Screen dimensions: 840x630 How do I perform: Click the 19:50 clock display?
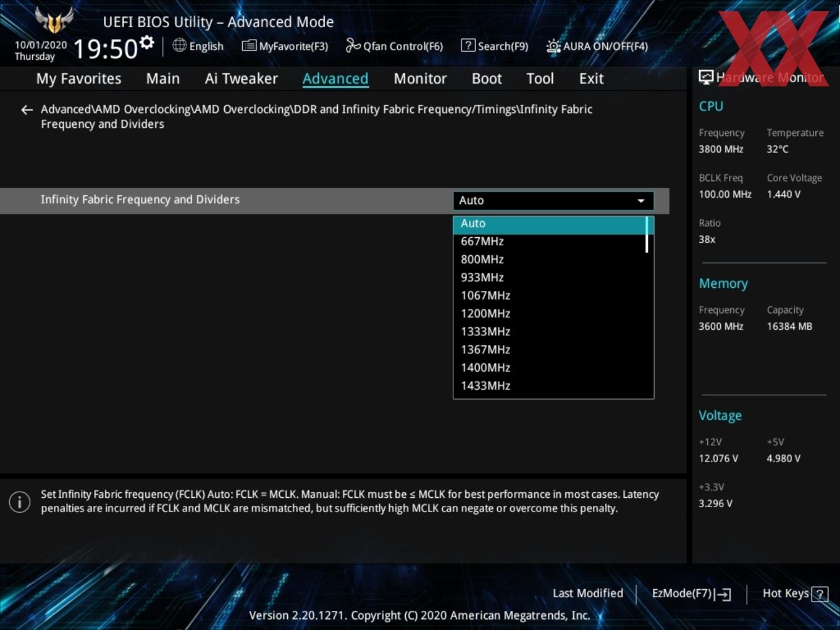[106, 49]
